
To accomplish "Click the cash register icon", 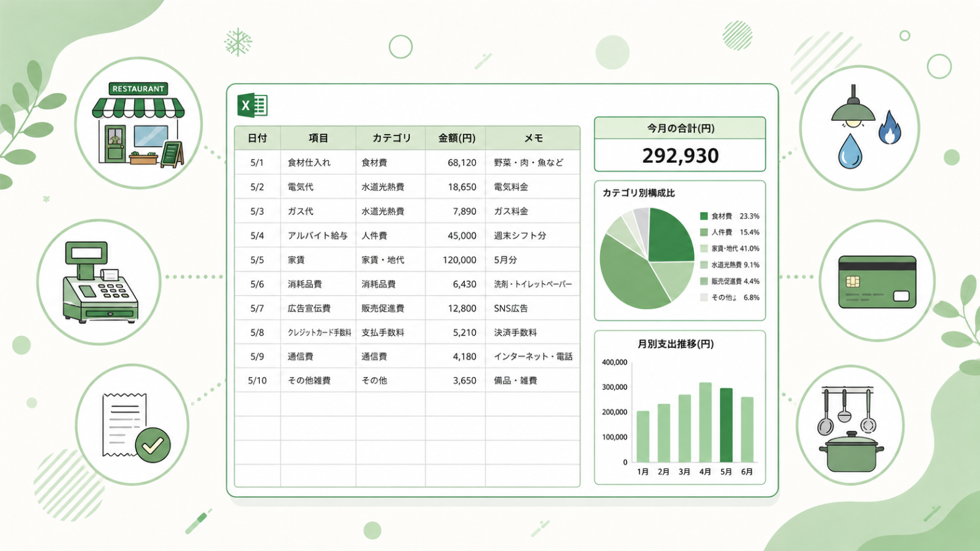I will (100, 282).
